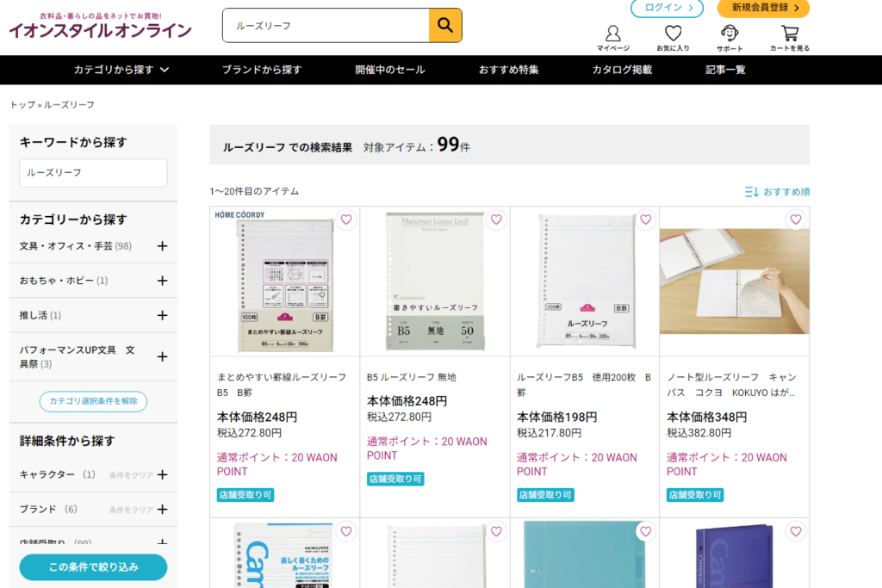Favorite the Campus dotted loose leaf in second row

coord(346,531)
